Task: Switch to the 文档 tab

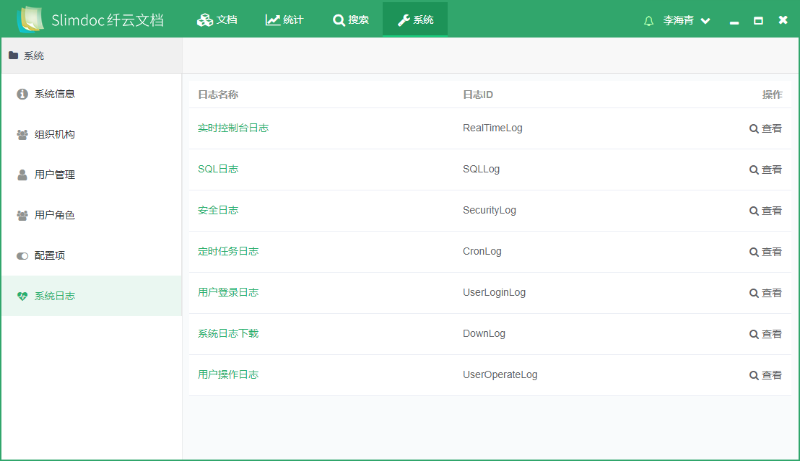Action: pyautogui.click(x=217, y=20)
